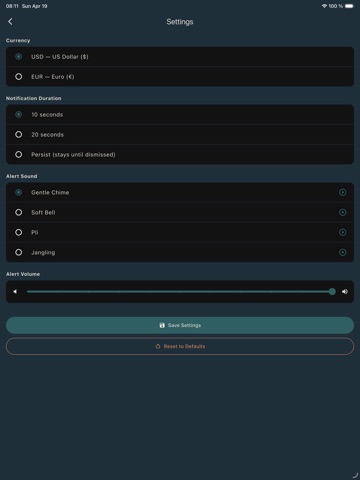The height and width of the screenshot is (480, 360).
Task: Click the Settings page title
Action: click(x=180, y=22)
